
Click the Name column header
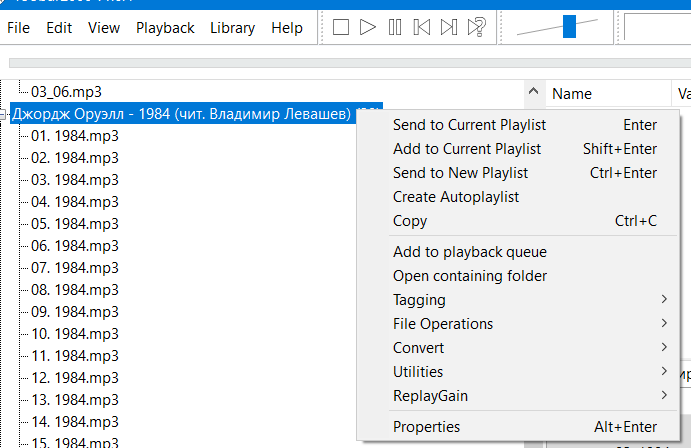(572, 94)
